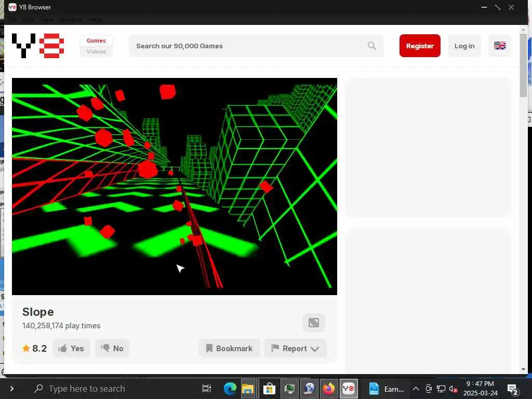Expand the Report dropdown
Viewport: 532px width, 399px height.
coord(295,348)
